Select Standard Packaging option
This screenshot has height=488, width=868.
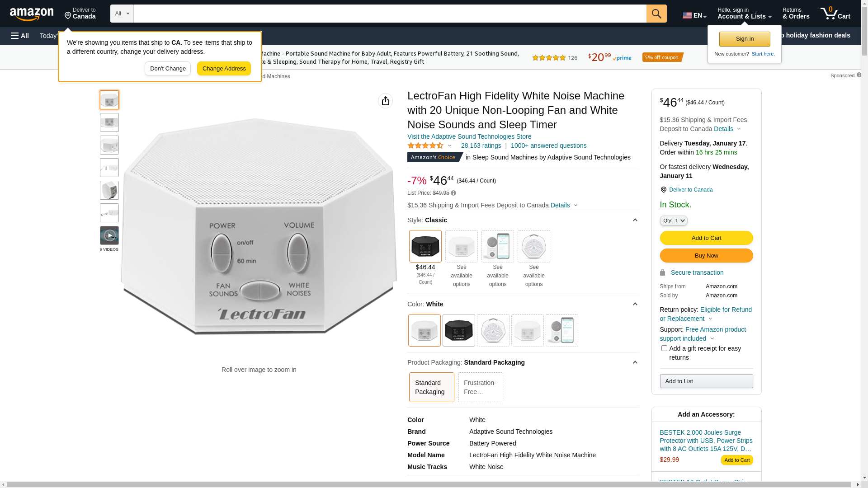[432, 387]
